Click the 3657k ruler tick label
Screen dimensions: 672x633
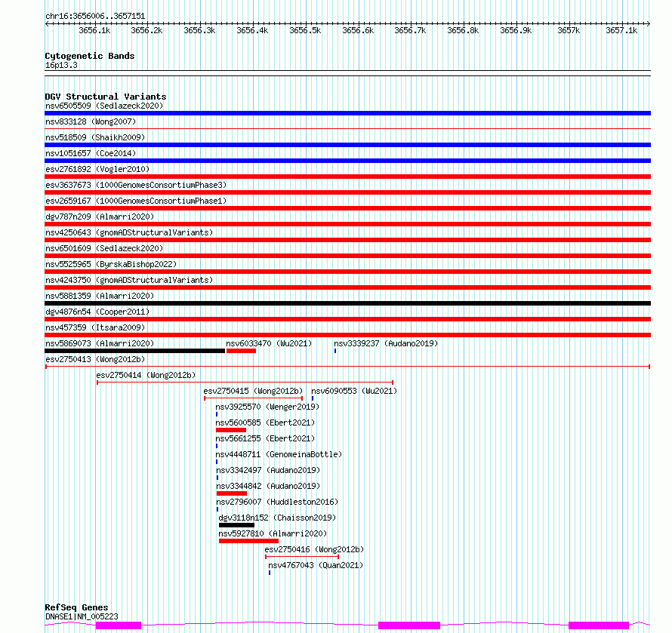[569, 30]
